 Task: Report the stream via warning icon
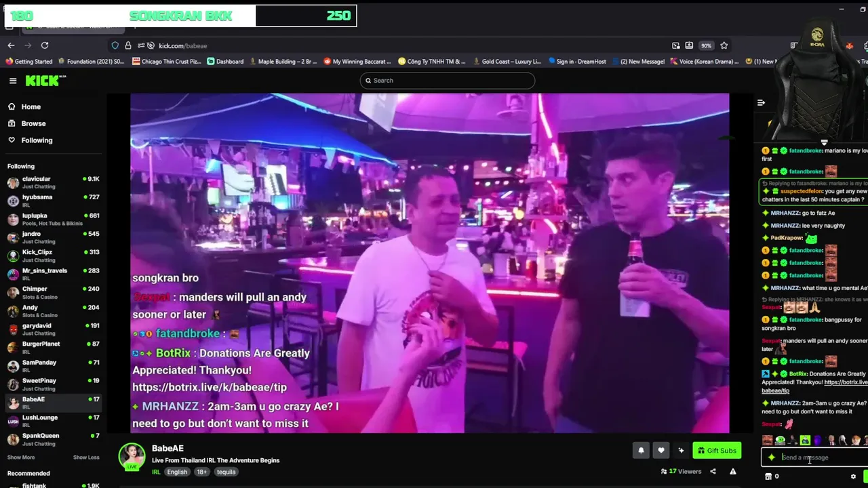pyautogui.click(x=733, y=471)
